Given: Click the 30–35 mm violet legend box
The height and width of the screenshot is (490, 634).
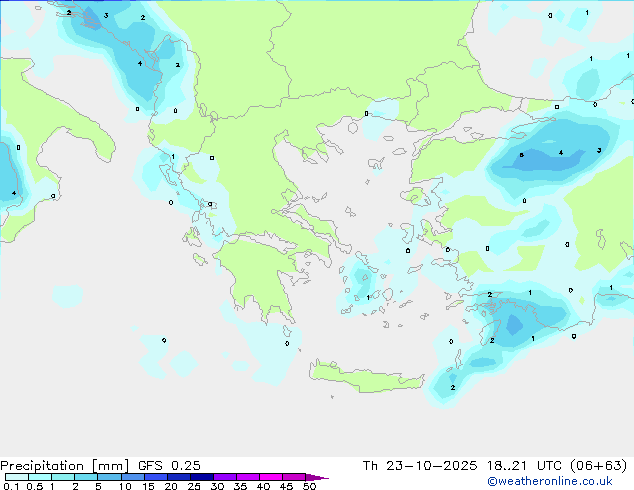Looking at the screenshot, I should click(x=224, y=477).
